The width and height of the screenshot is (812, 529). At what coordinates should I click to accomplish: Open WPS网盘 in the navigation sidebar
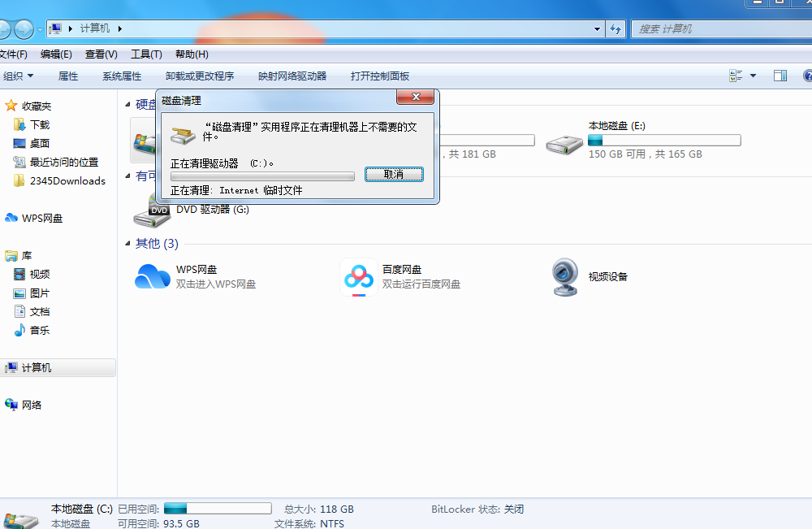click(x=41, y=218)
